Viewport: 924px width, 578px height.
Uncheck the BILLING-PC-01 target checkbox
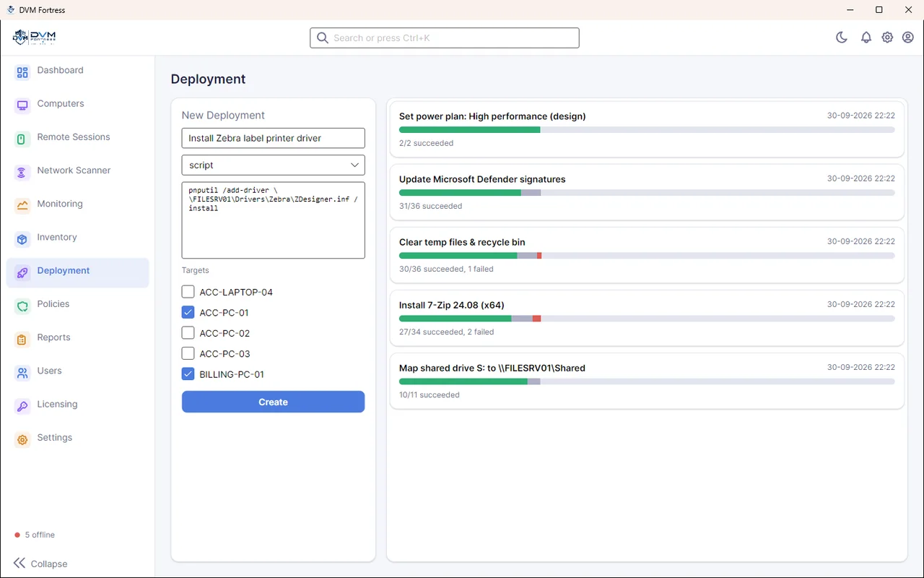pos(188,374)
